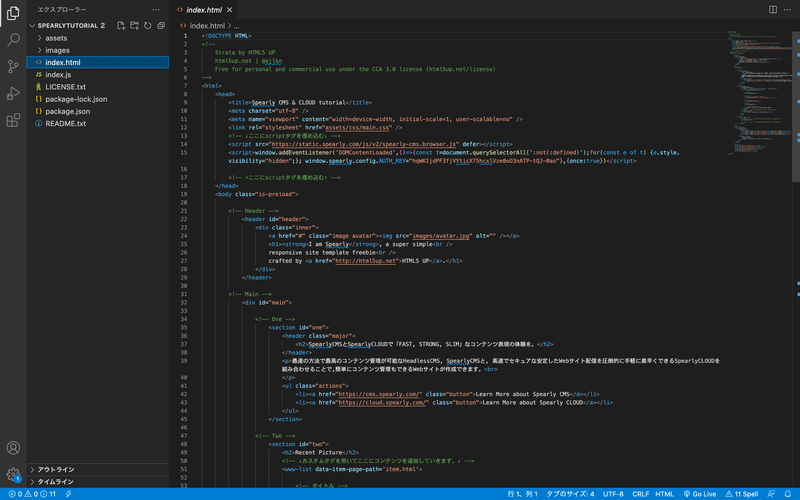The height and width of the screenshot is (500, 800).
Task: Change CRLF end of line sequence
Action: point(640,494)
